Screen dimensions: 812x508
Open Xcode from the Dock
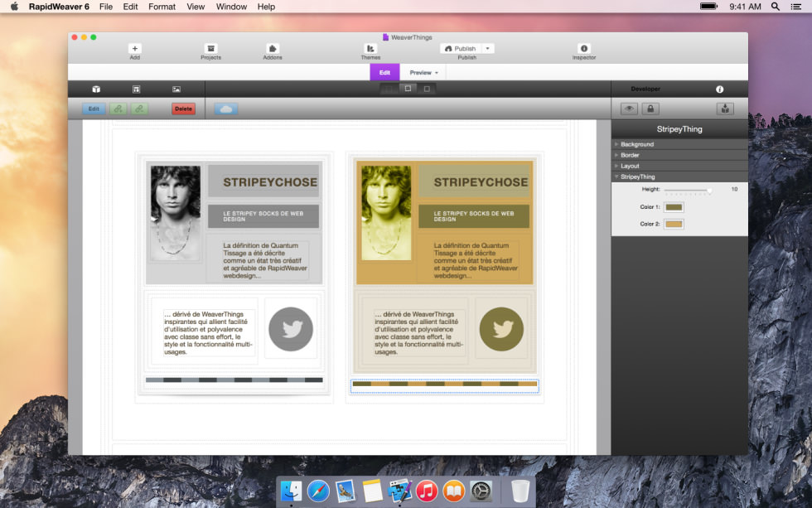pyautogui.click(x=399, y=491)
